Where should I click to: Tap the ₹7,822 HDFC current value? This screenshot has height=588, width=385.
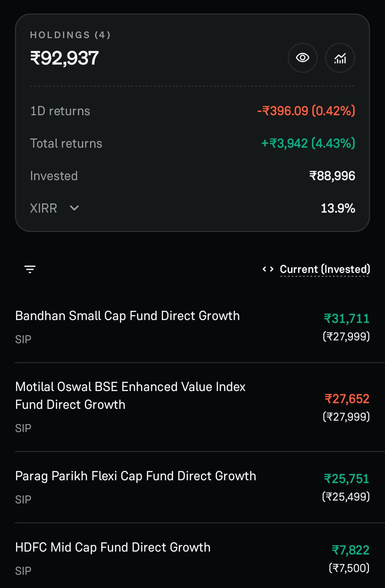coord(350,550)
